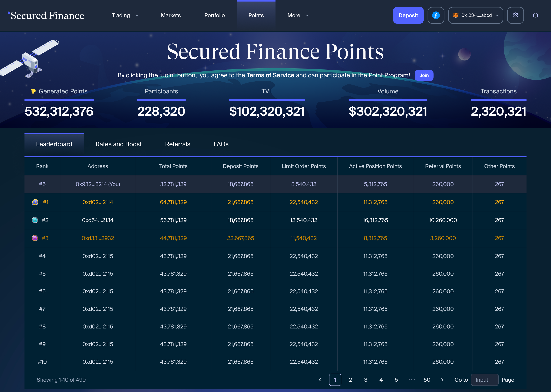Switch to the Referrals tab
The width and height of the screenshot is (551, 392).
click(x=178, y=144)
